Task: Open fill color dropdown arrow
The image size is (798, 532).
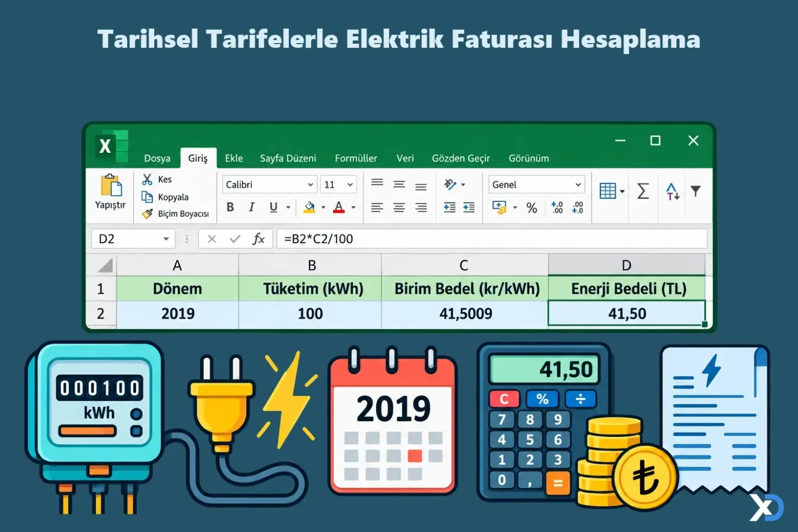Action: 323,207
